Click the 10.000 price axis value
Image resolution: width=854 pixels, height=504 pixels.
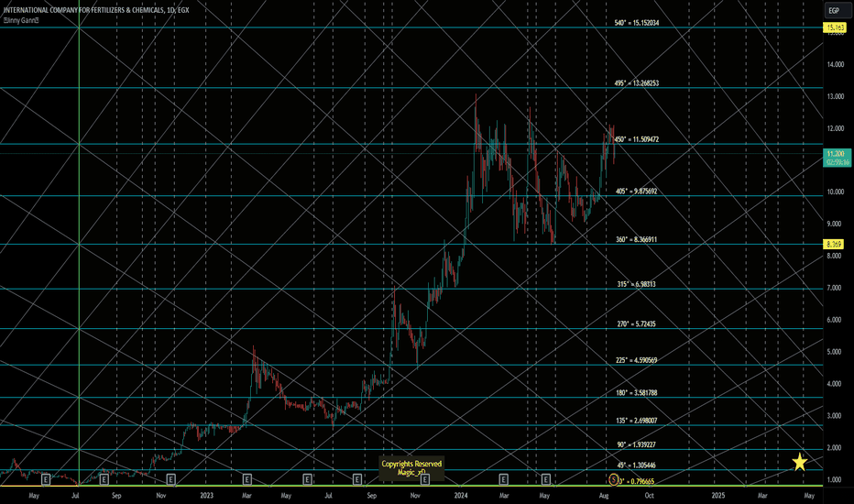836,192
